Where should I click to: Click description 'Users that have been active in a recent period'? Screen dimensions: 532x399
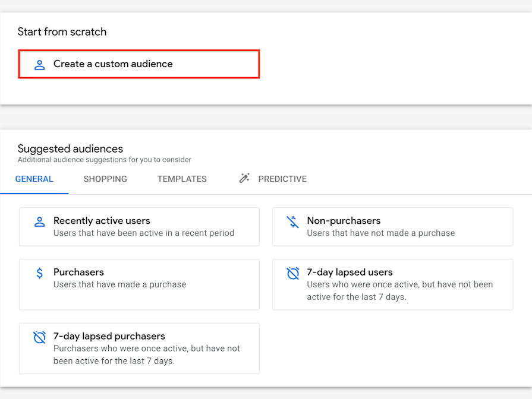click(144, 233)
